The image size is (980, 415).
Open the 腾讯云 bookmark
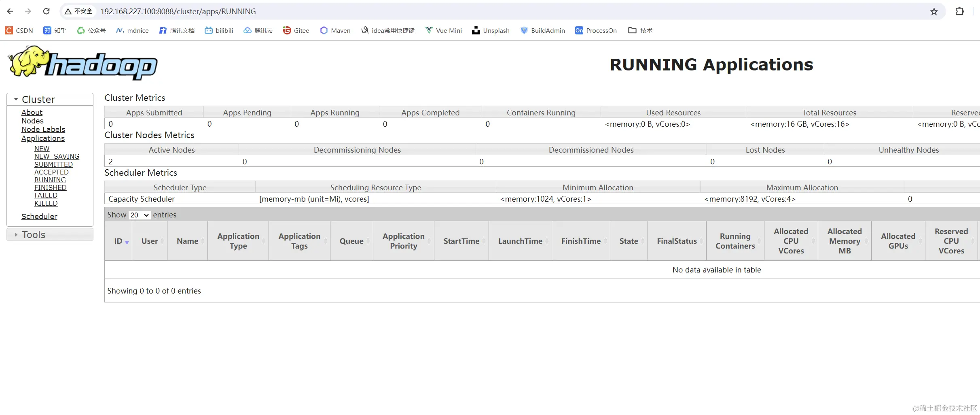[258, 30]
